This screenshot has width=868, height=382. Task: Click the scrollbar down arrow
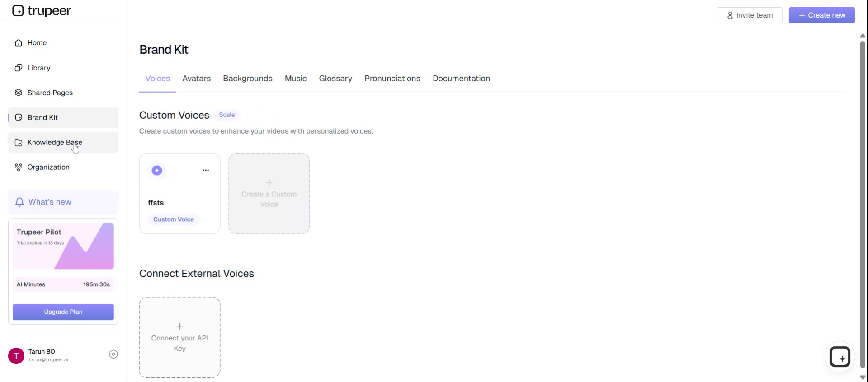click(863, 377)
